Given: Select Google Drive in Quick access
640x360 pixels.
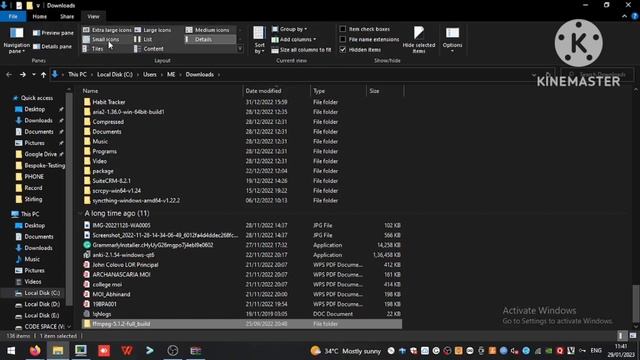Looking at the screenshot, I should click(x=40, y=154).
